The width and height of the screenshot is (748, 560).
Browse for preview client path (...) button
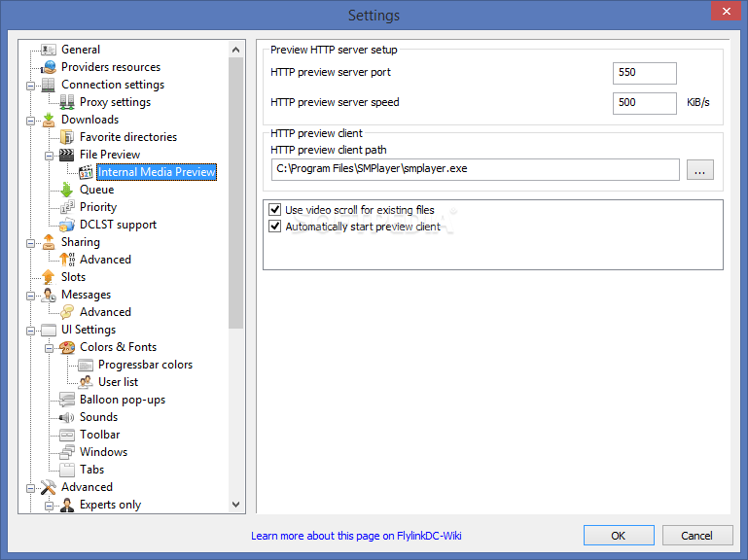[x=699, y=170]
